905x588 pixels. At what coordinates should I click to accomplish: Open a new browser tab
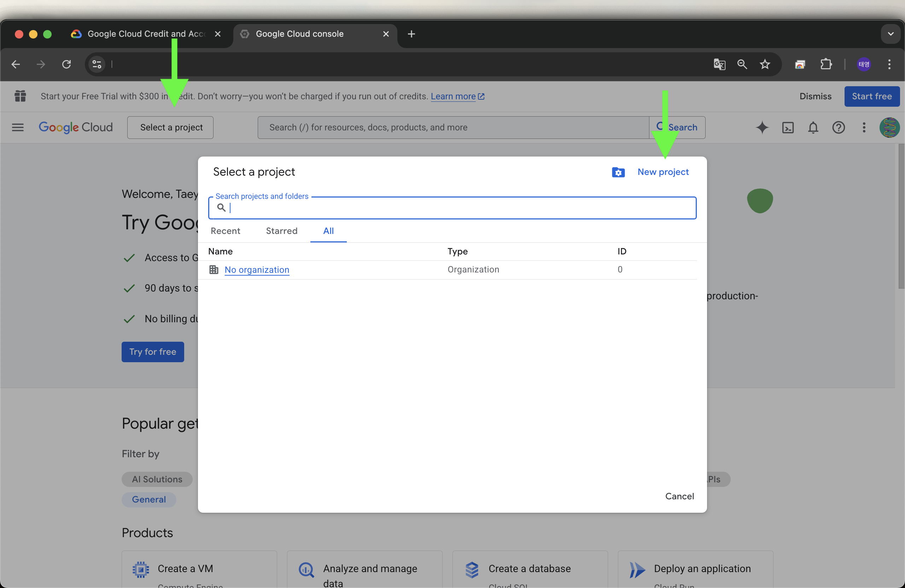pyautogui.click(x=411, y=34)
